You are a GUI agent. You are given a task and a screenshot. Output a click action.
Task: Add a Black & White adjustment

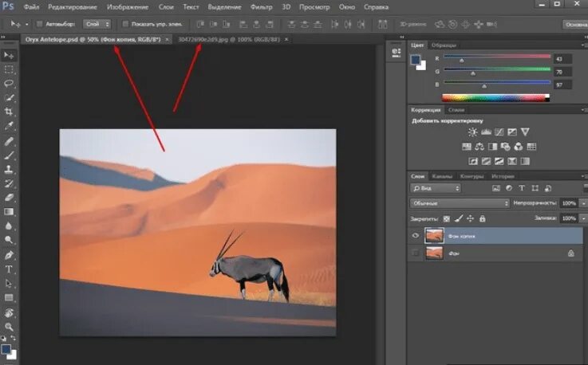point(492,147)
